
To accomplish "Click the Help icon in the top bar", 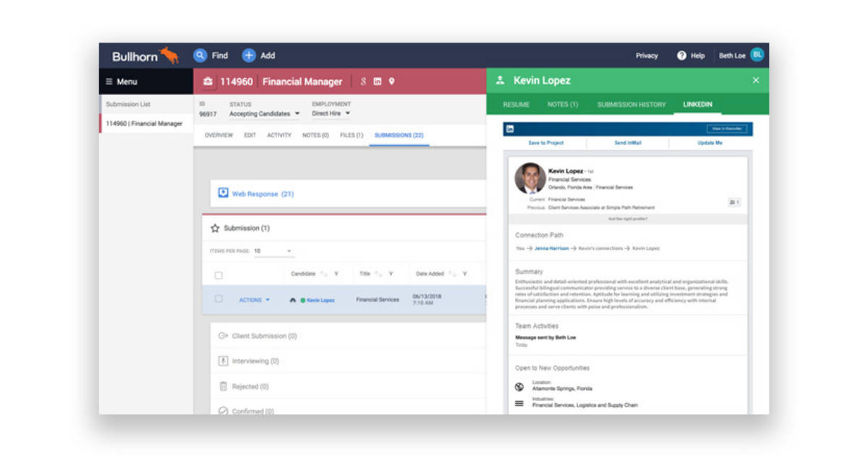I will pyautogui.click(x=680, y=55).
